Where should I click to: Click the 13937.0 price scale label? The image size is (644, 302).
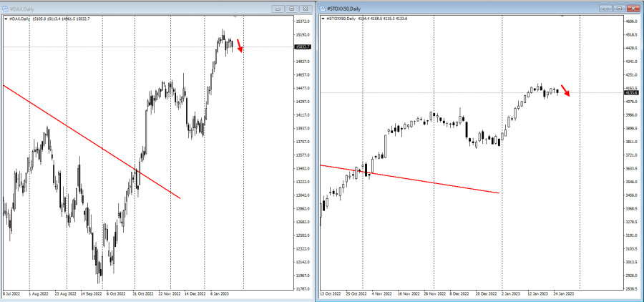[x=303, y=129]
